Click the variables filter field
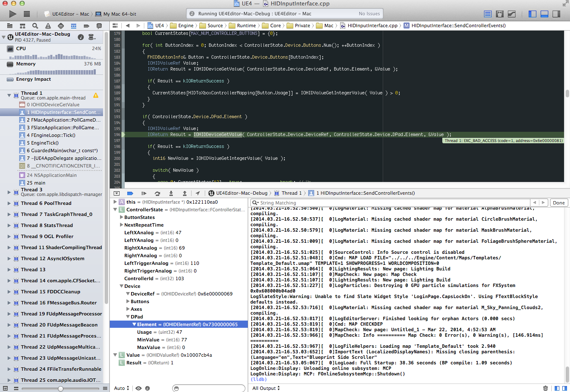The height and width of the screenshot is (392, 570). click(x=209, y=388)
